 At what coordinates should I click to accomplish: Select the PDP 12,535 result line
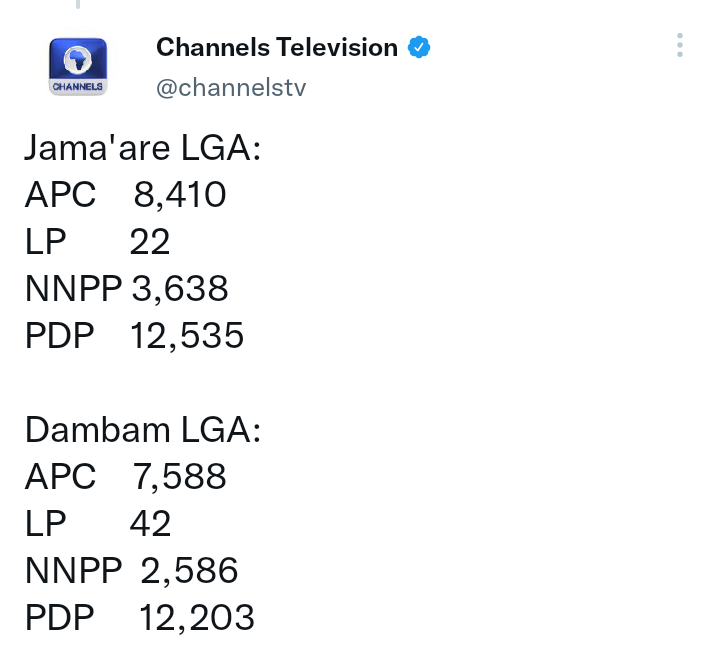[x=134, y=335]
